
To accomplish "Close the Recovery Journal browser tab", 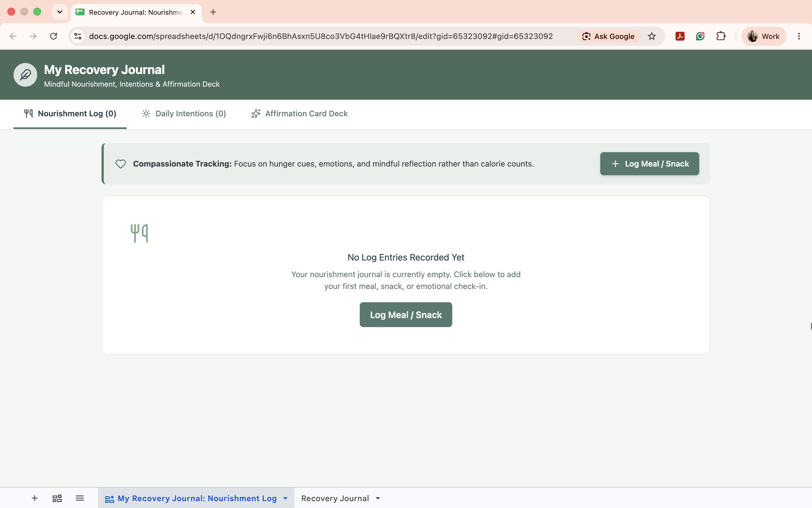I will click(193, 12).
